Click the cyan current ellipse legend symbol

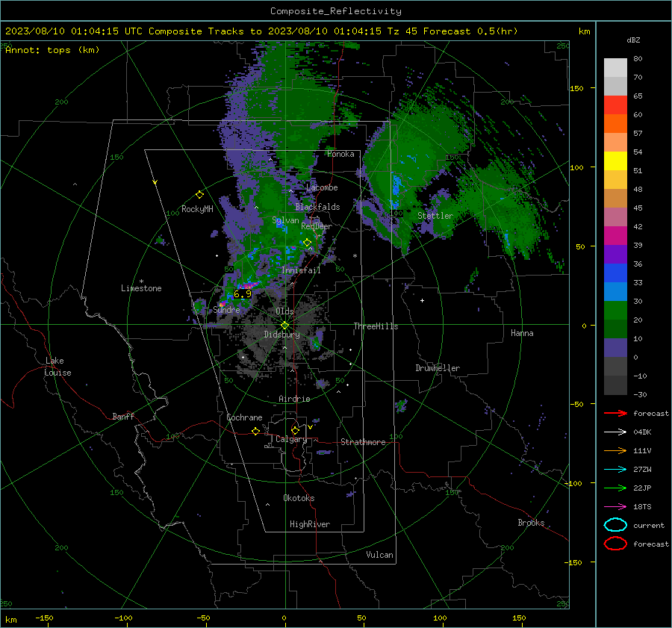pos(615,525)
